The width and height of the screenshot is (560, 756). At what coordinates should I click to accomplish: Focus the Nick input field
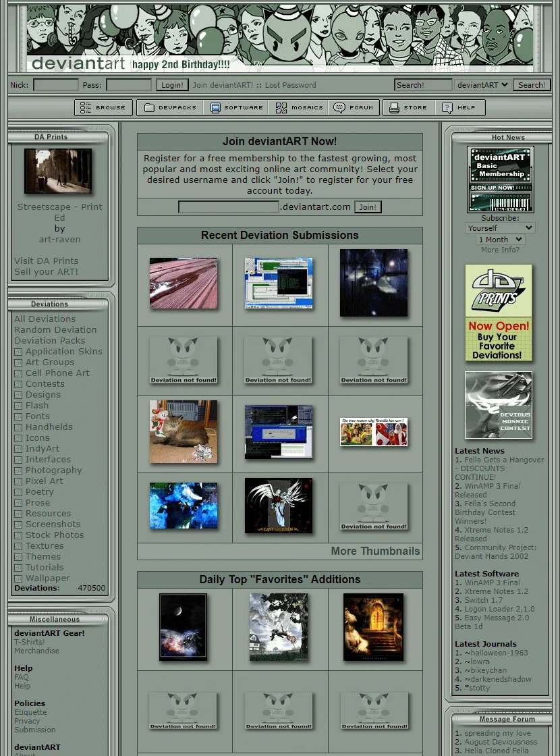(x=55, y=85)
